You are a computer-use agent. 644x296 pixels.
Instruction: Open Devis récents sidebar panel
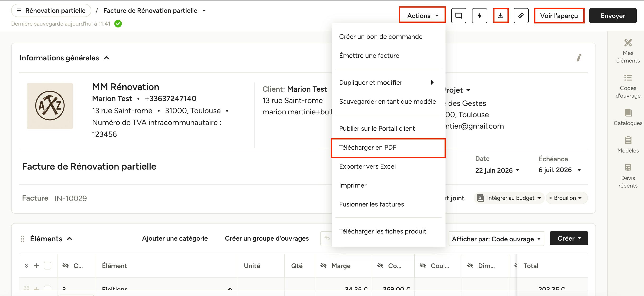pos(628,176)
